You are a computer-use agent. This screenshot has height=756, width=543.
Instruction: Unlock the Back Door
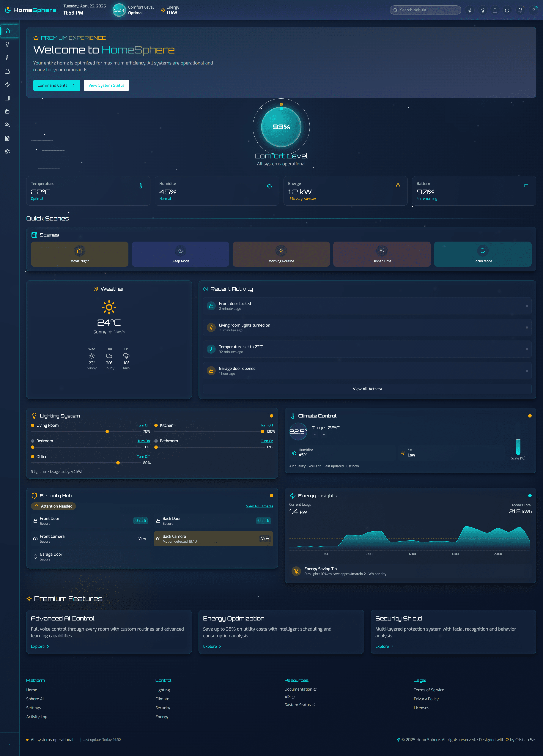pos(263,521)
